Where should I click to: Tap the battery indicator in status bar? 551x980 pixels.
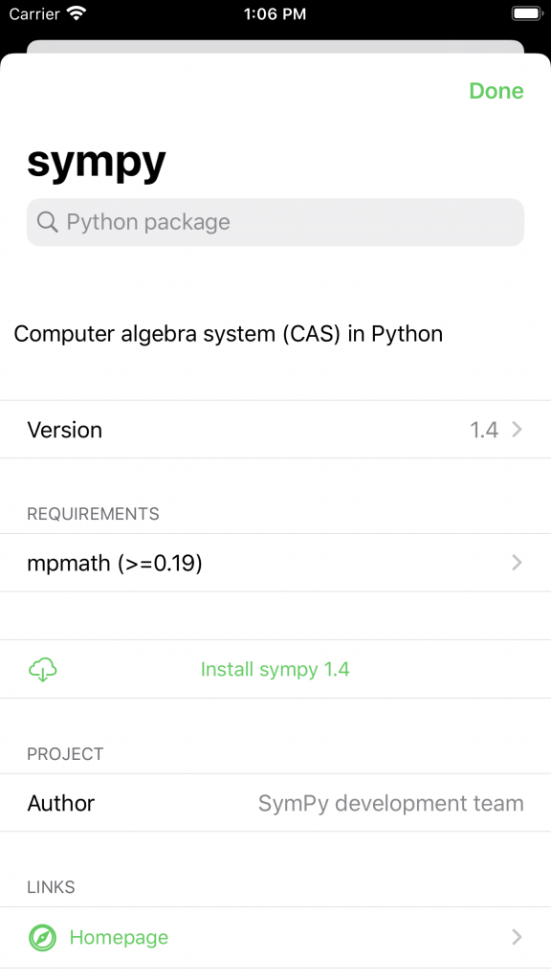524,13
